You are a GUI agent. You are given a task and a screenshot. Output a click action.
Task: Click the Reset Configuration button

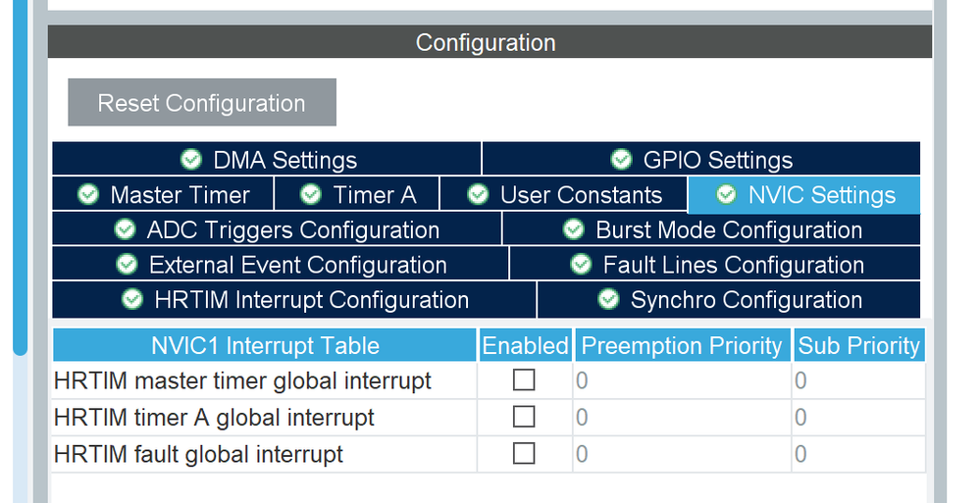pyautogui.click(x=202, y=103)
